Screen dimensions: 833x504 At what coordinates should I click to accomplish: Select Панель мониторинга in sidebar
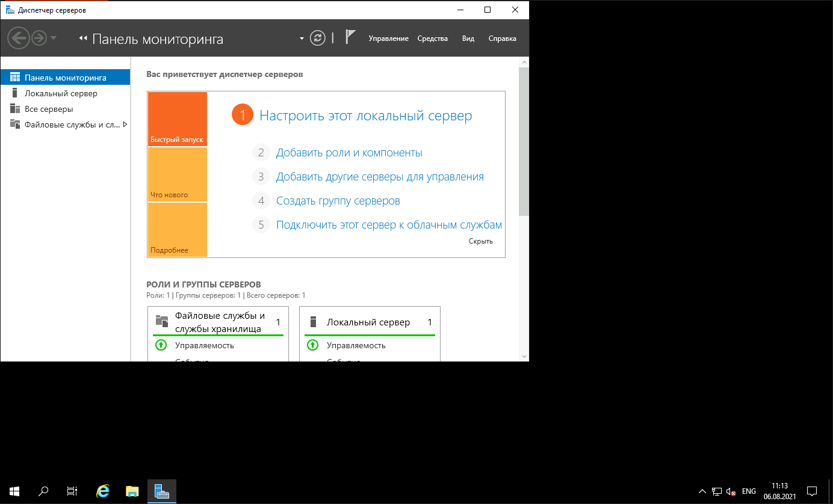coord(65,78)
